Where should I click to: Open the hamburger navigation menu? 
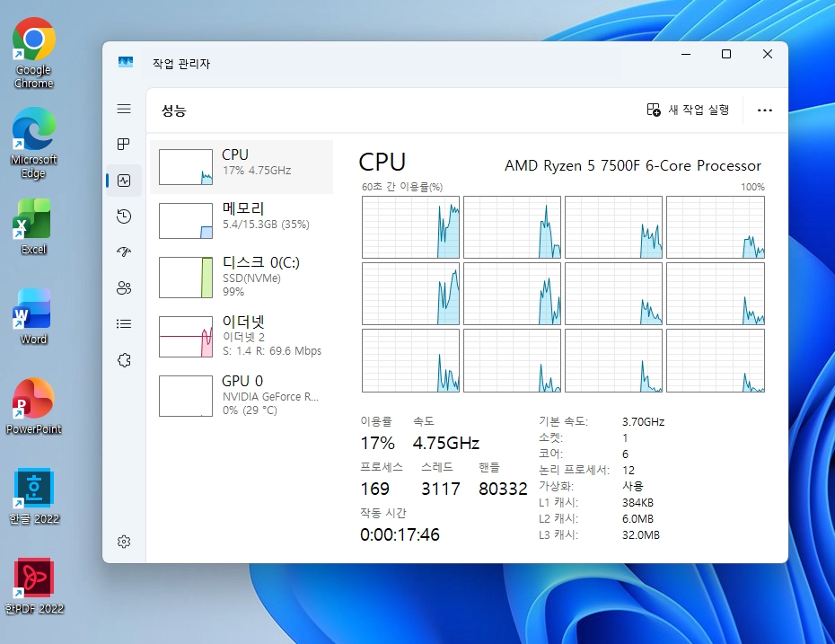[x=124, y=109]
